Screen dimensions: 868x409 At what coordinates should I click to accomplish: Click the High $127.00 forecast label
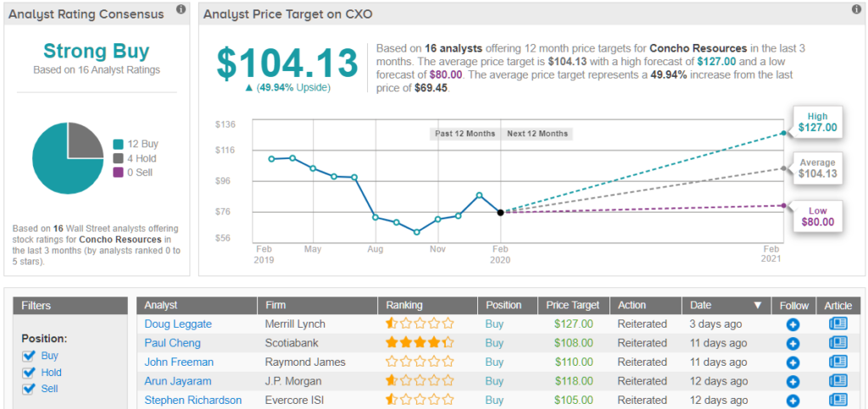click(817, 121)
